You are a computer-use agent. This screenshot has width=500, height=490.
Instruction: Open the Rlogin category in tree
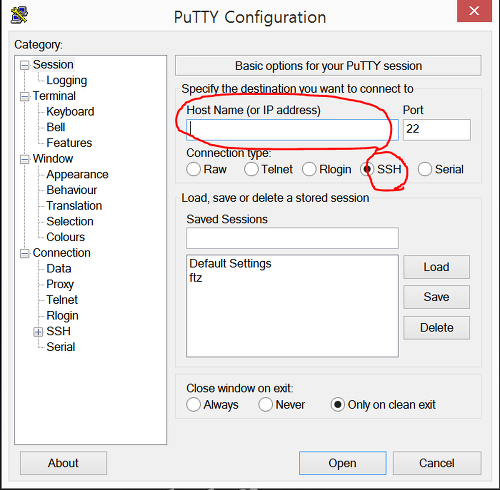62,316
